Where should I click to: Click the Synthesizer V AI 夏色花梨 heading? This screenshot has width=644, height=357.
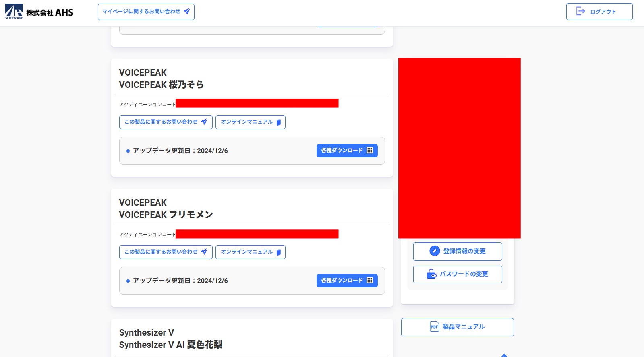pyautogui.click(x=170, y=345)
